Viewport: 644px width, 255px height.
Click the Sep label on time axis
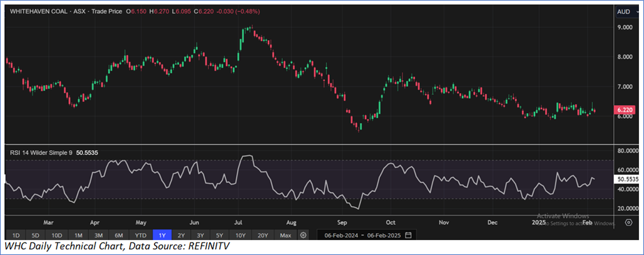pyautogui.click(x=342, y=222)
